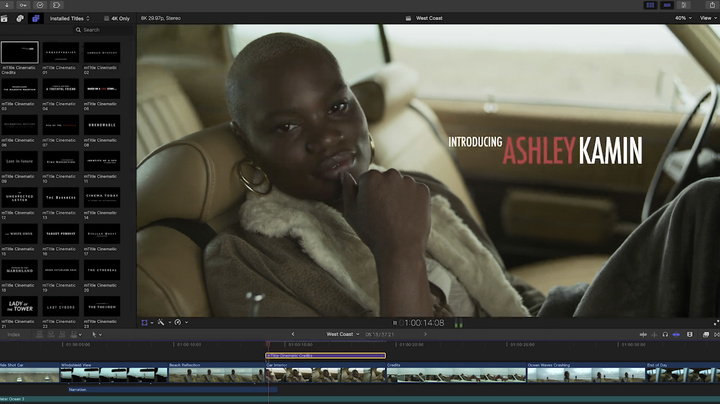
Task: Open the View options dropdown
Action: [708, 18]
